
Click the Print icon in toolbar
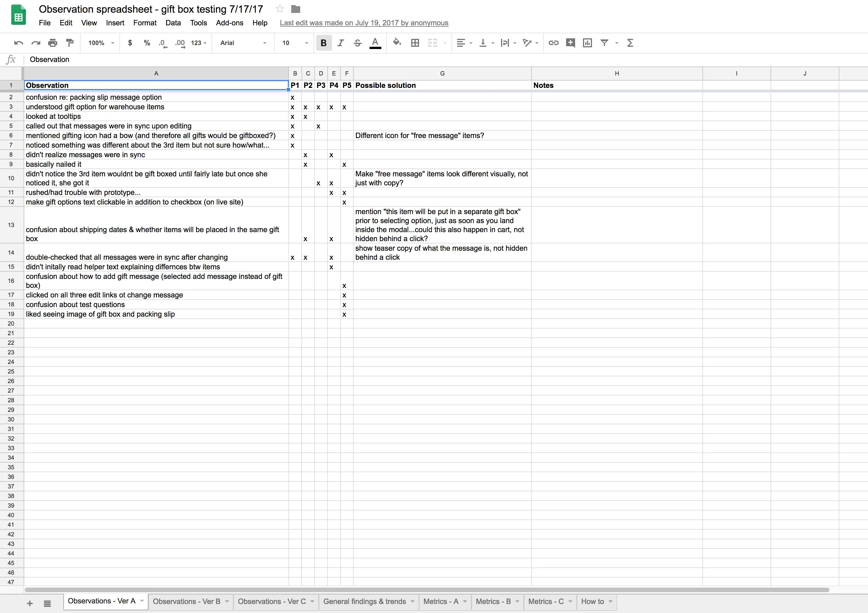(53, 43)
